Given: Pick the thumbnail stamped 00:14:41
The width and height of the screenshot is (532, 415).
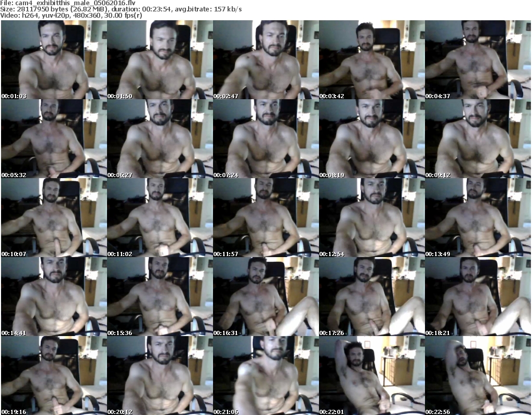Looking at the screenshot, I should 54,297.
